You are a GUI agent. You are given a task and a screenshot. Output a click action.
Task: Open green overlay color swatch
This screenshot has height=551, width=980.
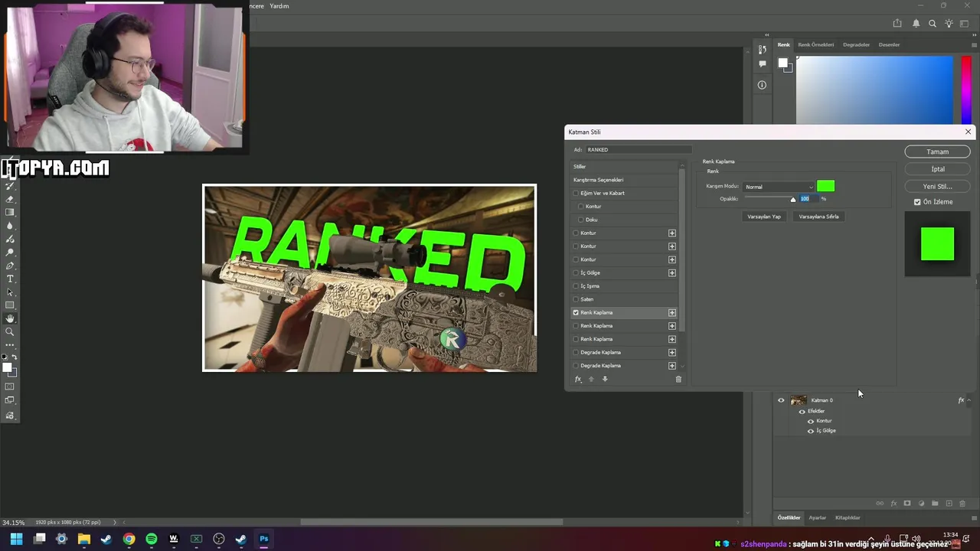click(825, 186)
